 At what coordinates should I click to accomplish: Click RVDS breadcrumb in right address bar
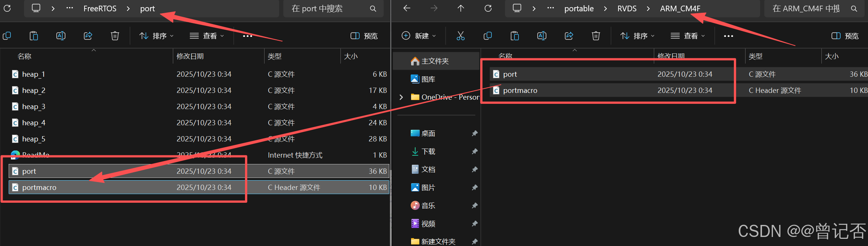(x=627, y=8)
